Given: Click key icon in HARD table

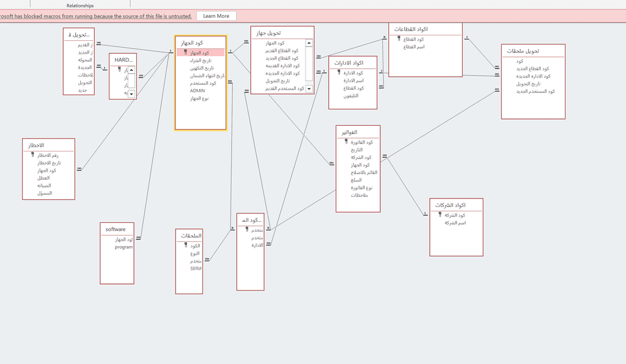Looking at the screenshot, I should [119, 69].
